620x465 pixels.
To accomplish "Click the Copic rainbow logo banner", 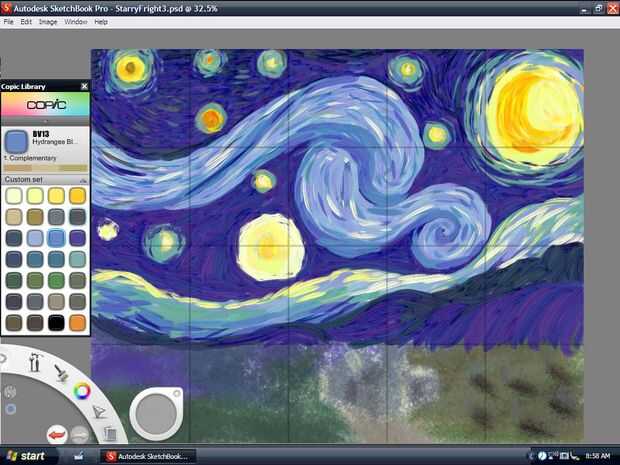I will pos(45,105).
